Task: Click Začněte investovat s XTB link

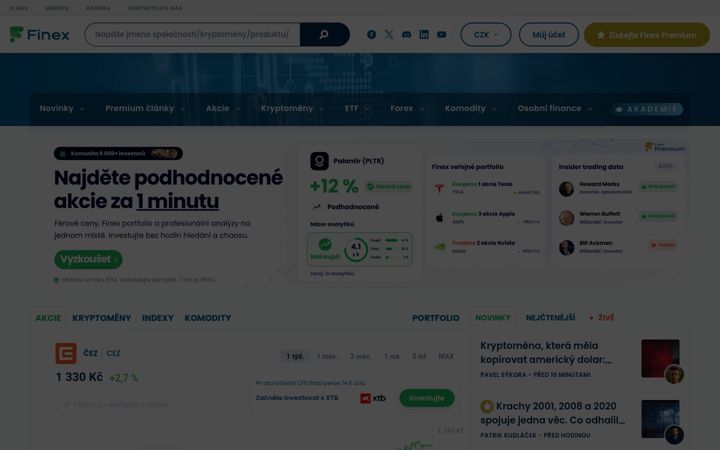Action: click(x=297, y=398)
